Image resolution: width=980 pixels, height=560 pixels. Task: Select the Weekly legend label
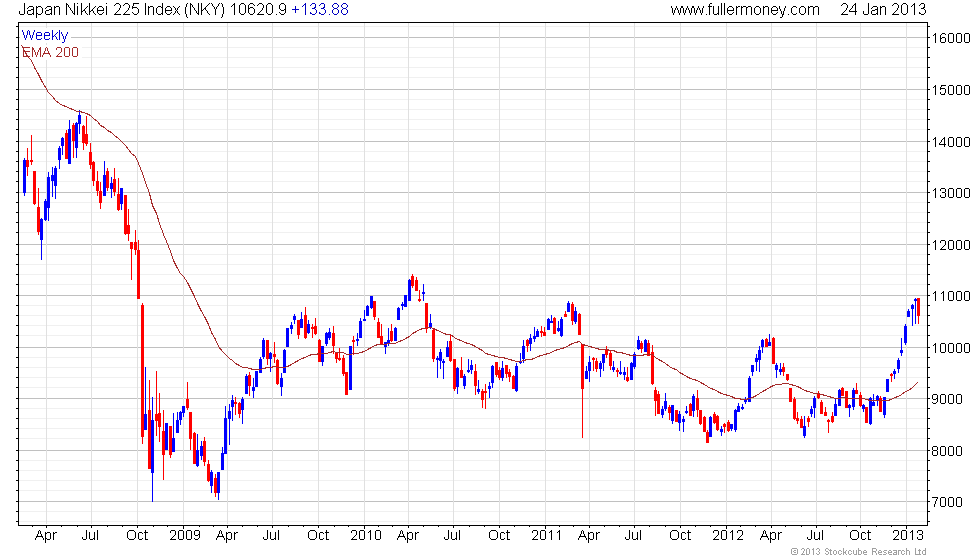(45, 36)
